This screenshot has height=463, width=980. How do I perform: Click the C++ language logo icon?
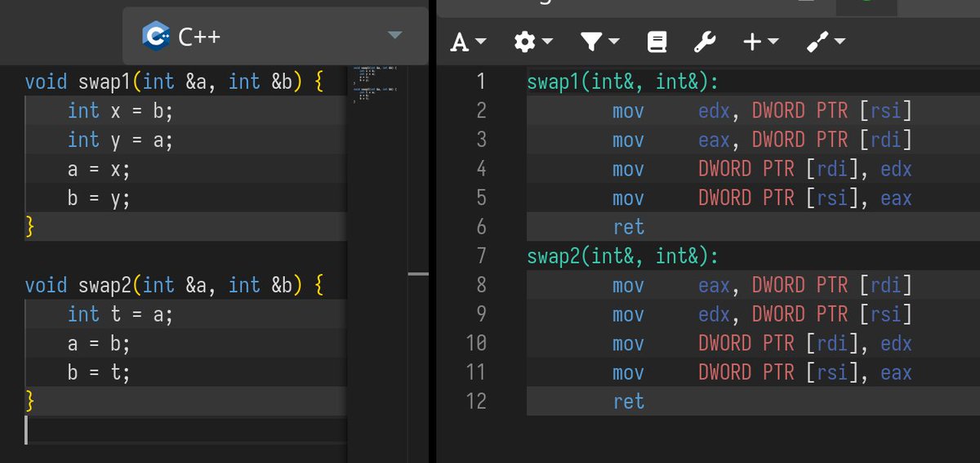pyautogui.click(x=155, y=36)
